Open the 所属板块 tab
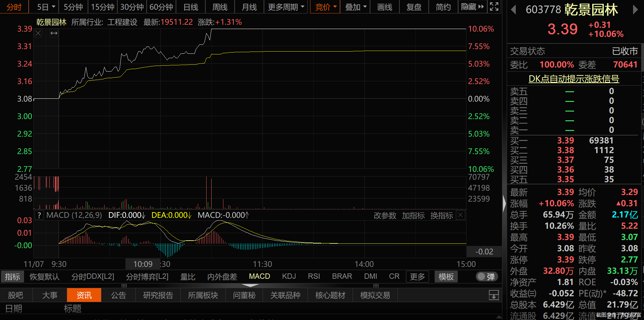The height and width of the screenshot is (320, 644). [203, 295]
